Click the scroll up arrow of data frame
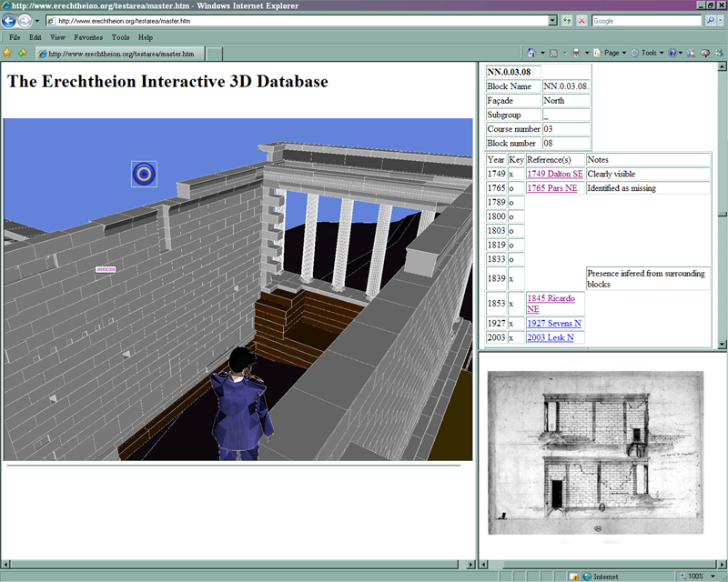Screen dimensions: 728x582 [x=723, y=66]
